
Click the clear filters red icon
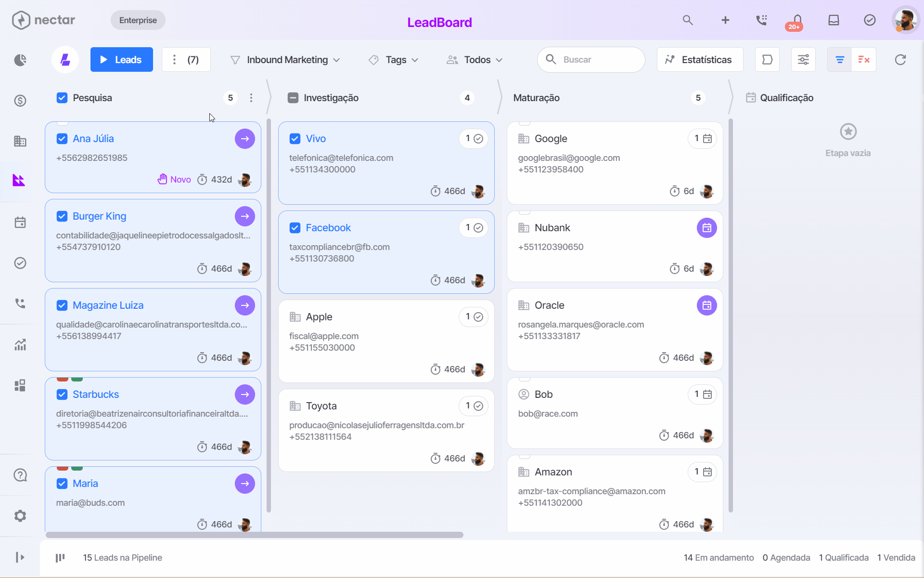pos(864,60)
